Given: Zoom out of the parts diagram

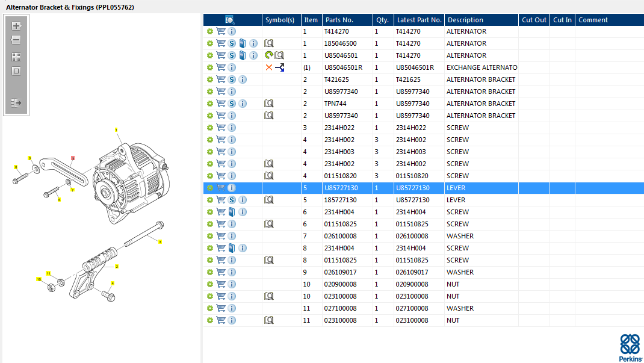Looking at the screenshot, I should pos(16,40).
